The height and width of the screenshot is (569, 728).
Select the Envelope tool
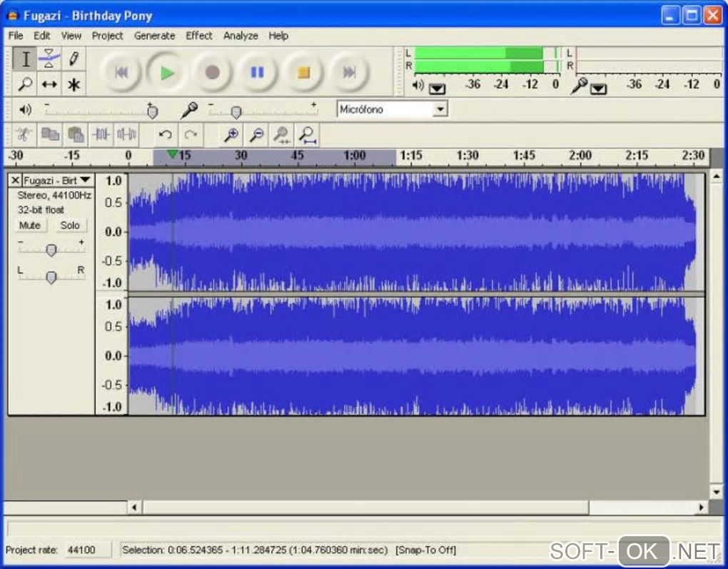point(49,59)
